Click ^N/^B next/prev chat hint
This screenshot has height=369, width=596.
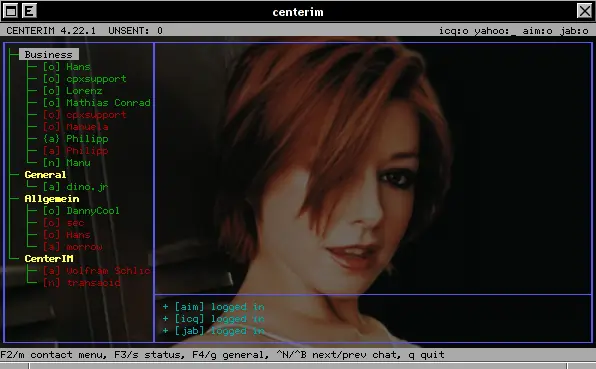339,355
